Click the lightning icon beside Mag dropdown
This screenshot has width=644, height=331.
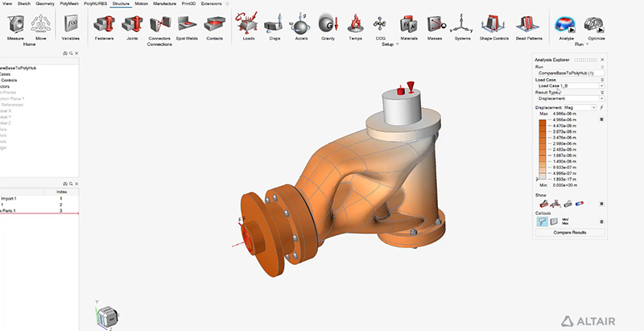601,108
